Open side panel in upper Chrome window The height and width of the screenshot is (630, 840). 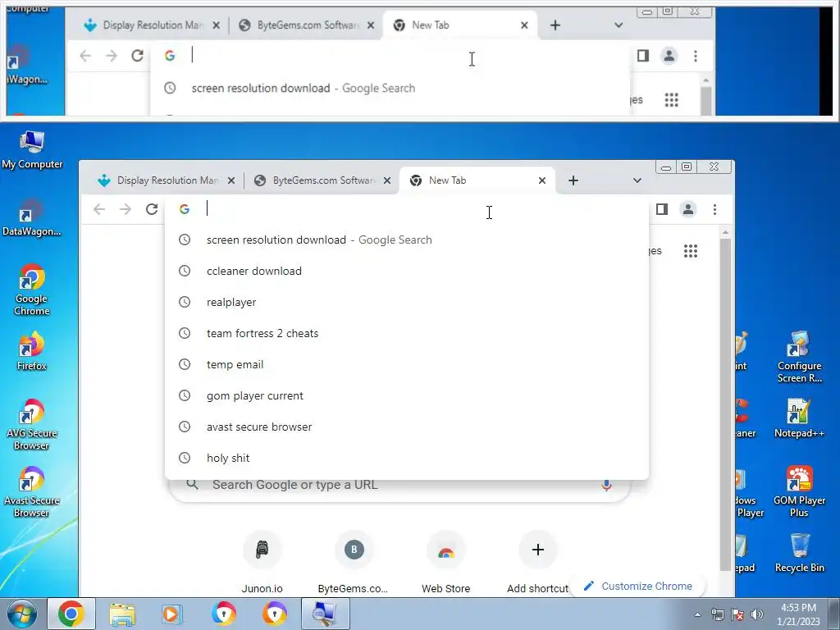[643, 56]
